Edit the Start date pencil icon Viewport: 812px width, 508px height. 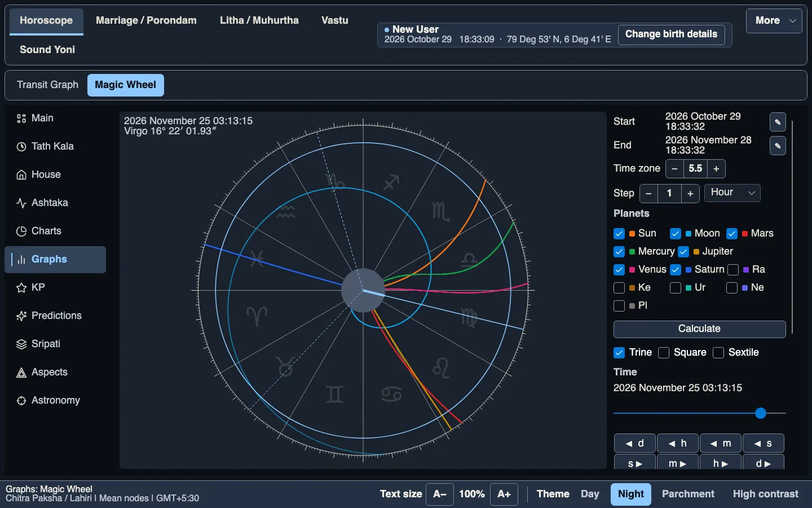point(778,122)
